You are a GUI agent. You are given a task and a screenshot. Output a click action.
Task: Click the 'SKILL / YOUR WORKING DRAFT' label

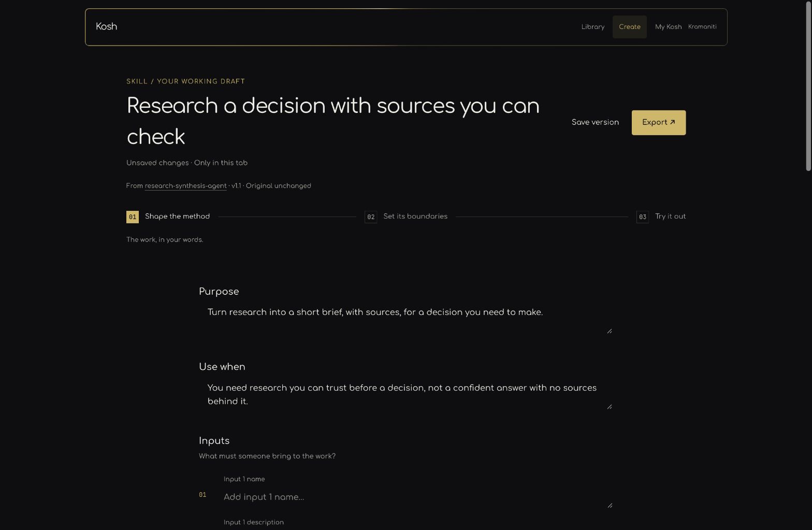pos(186,81)
